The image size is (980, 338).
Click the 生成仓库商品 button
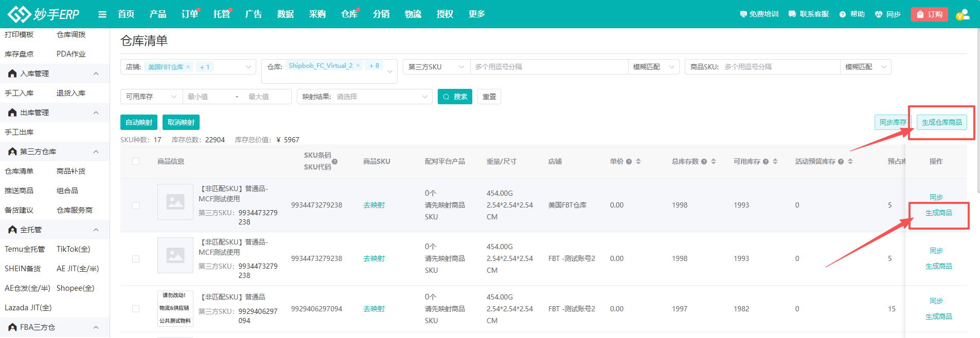pyautogui.click(x=941, y=122)
